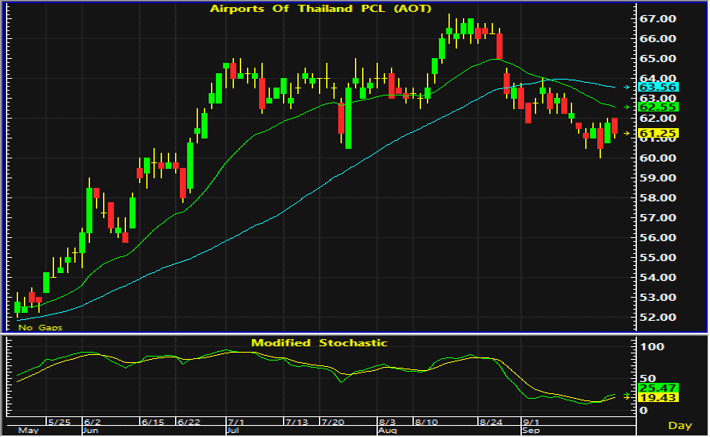The image size is (710, 437).
Task: Click the Jun month label
Action: [91, 431]
